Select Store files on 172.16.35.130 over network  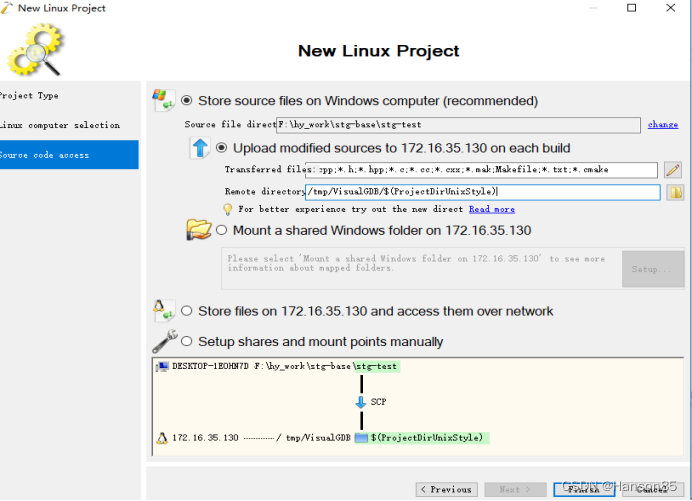[x=187, y=311]
